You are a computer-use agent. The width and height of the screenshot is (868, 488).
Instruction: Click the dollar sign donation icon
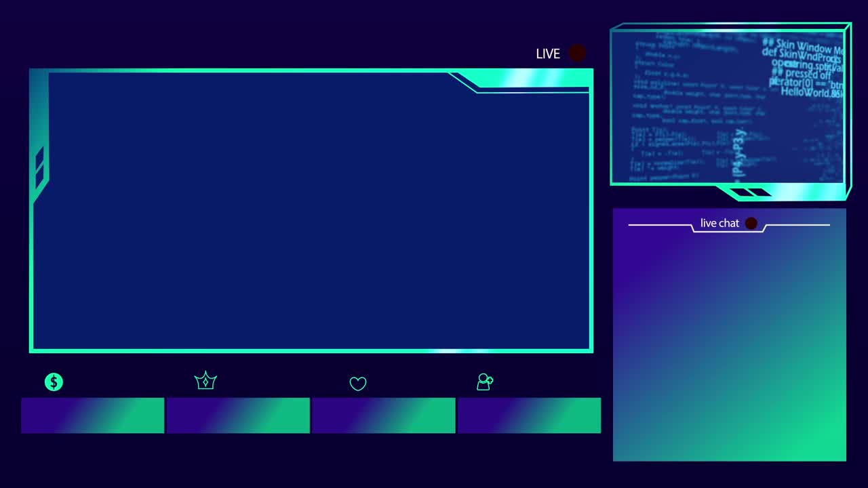[x=54, y=382]
